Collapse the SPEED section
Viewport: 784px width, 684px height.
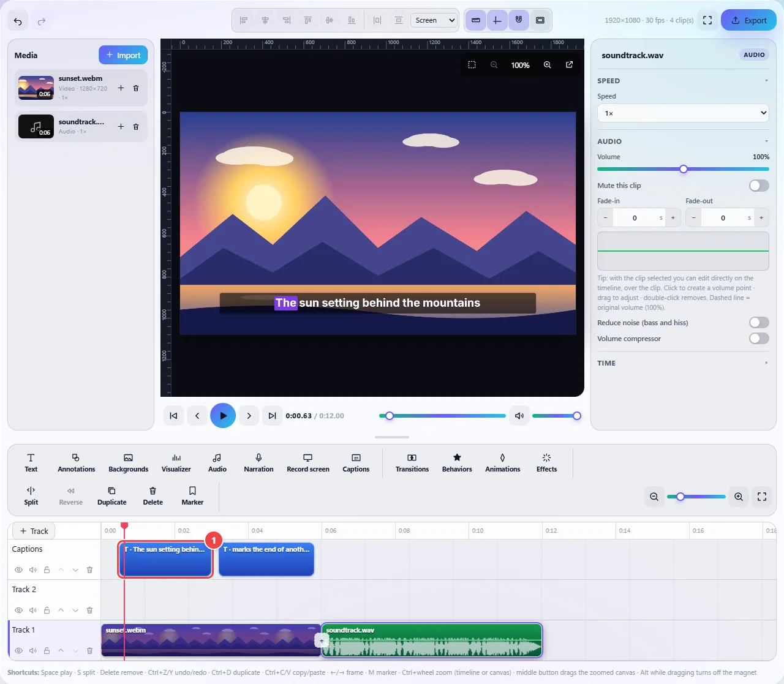coord(683,81)
